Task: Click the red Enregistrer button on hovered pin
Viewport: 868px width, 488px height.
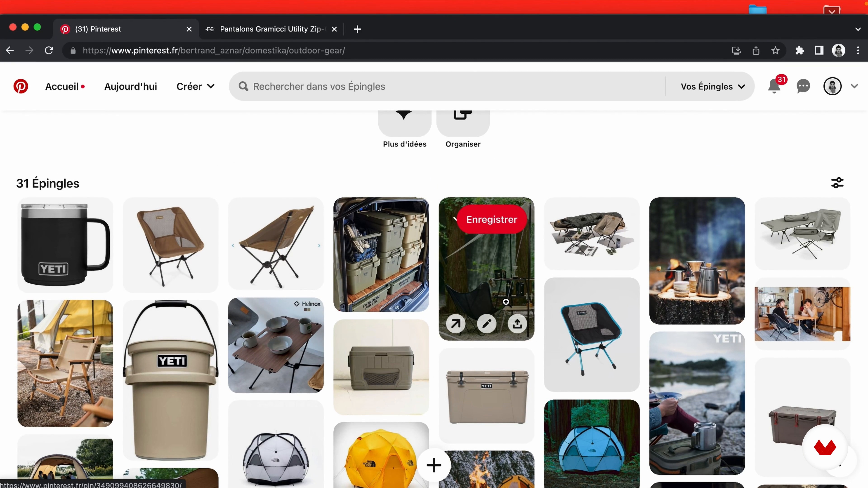Action: click(491, 219)
